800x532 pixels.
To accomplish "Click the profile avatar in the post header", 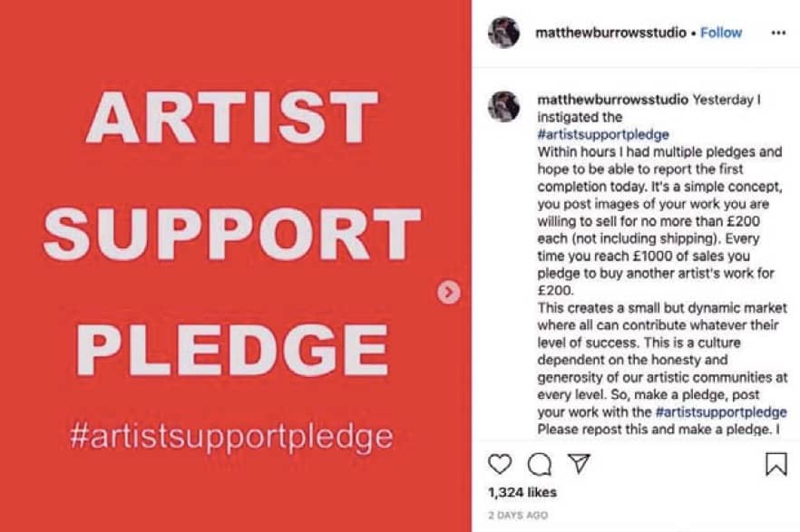I will point(503,33).
